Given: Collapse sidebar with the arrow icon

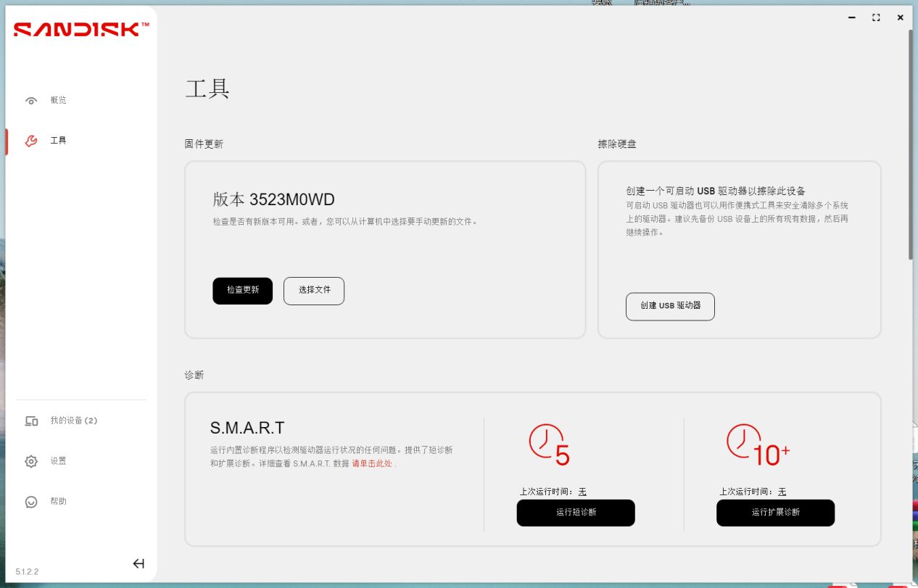Looking at the screenshot, I should 138,563.
